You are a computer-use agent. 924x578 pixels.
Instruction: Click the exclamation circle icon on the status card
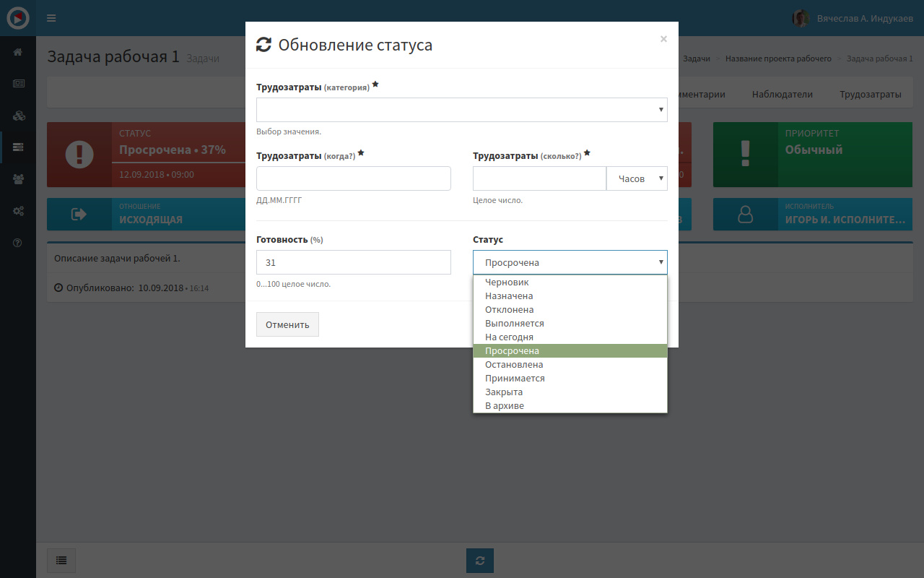coord(79,155)
